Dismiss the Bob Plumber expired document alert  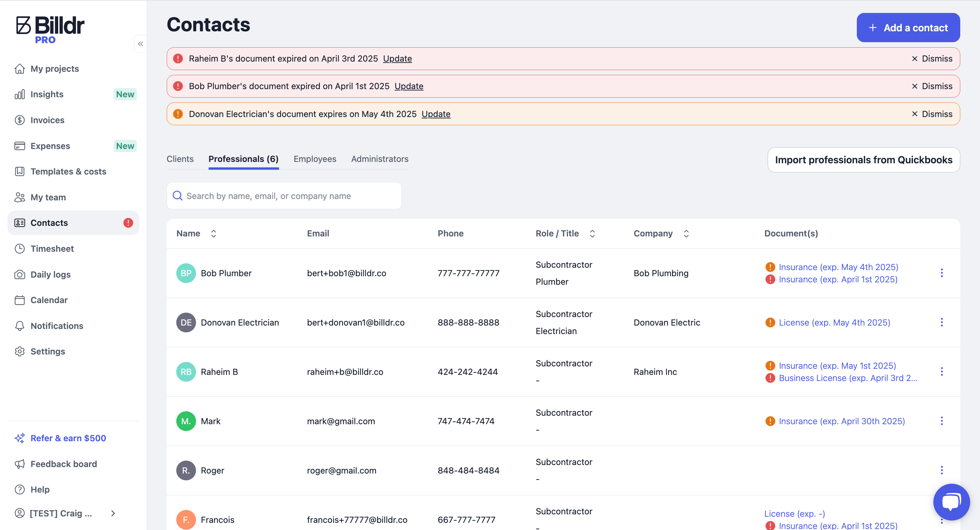[x=932, y=86]
